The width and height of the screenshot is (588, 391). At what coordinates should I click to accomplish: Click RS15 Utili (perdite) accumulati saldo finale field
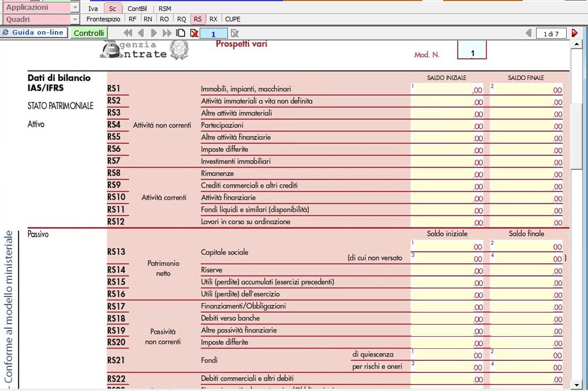pos(526,282)
